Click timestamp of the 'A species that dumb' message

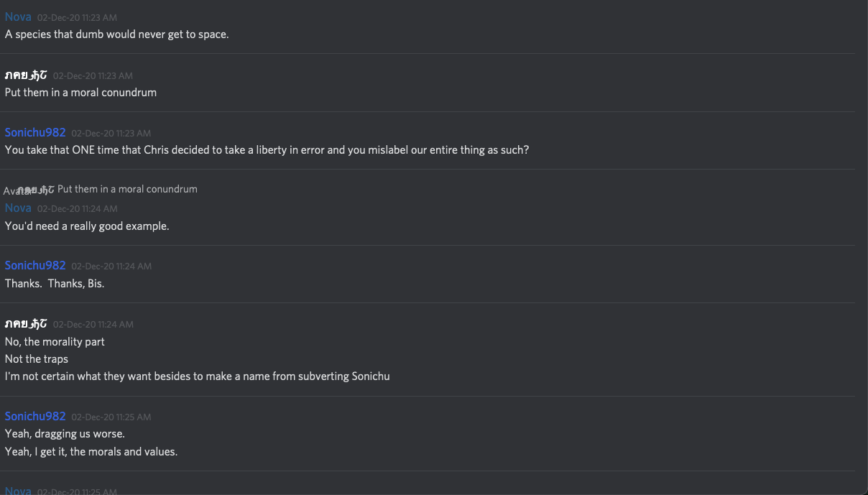point(77,17)
